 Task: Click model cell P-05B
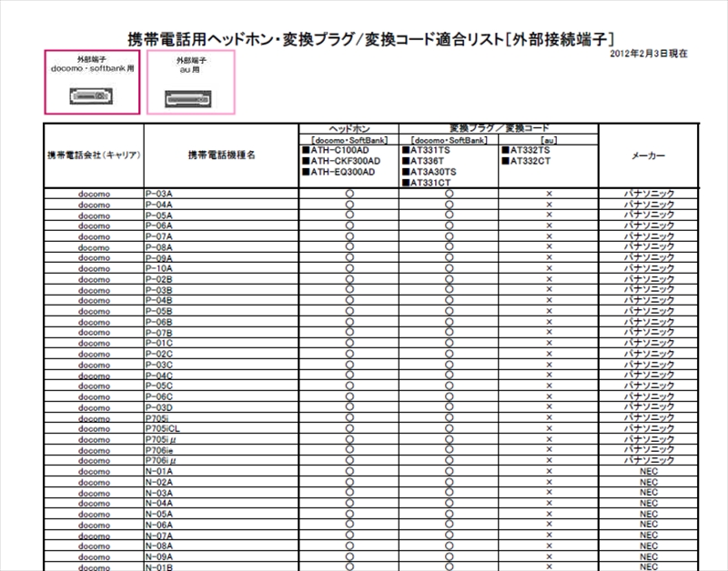[221, 311]
